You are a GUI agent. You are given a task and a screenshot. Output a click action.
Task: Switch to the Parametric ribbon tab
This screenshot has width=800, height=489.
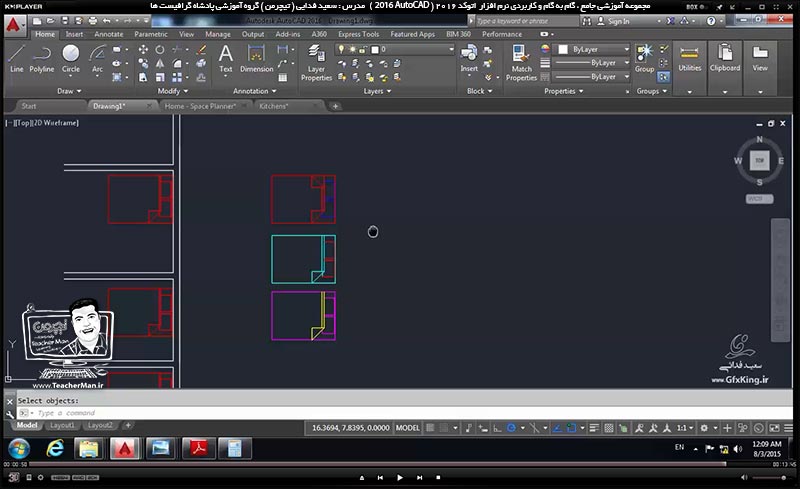pos(151,34)
